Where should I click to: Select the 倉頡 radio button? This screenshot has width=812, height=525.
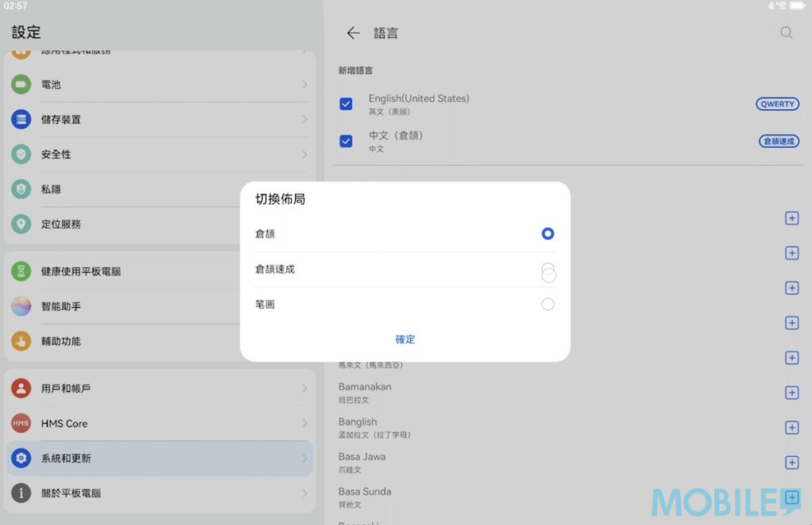point(547,234)
